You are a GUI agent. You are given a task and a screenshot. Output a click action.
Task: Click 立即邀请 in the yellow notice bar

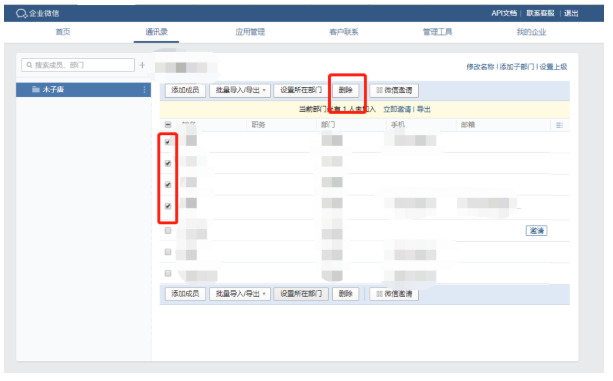(397, 109)
